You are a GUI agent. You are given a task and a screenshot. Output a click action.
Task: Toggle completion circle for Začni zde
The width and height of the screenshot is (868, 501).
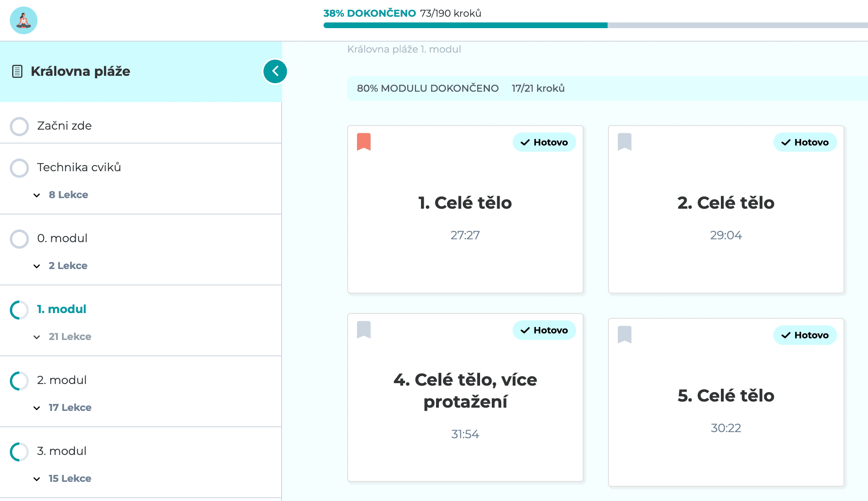point(19,126)
